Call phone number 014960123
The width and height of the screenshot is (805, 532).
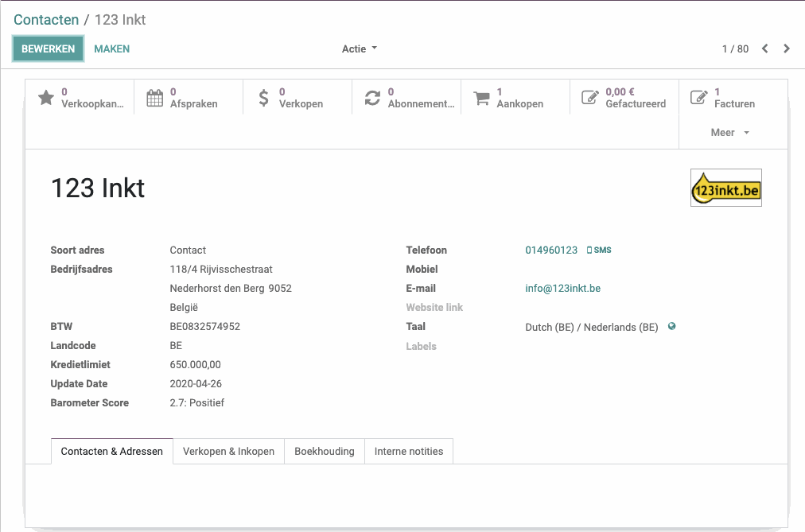pyautogui.click(x=551, y=250)
